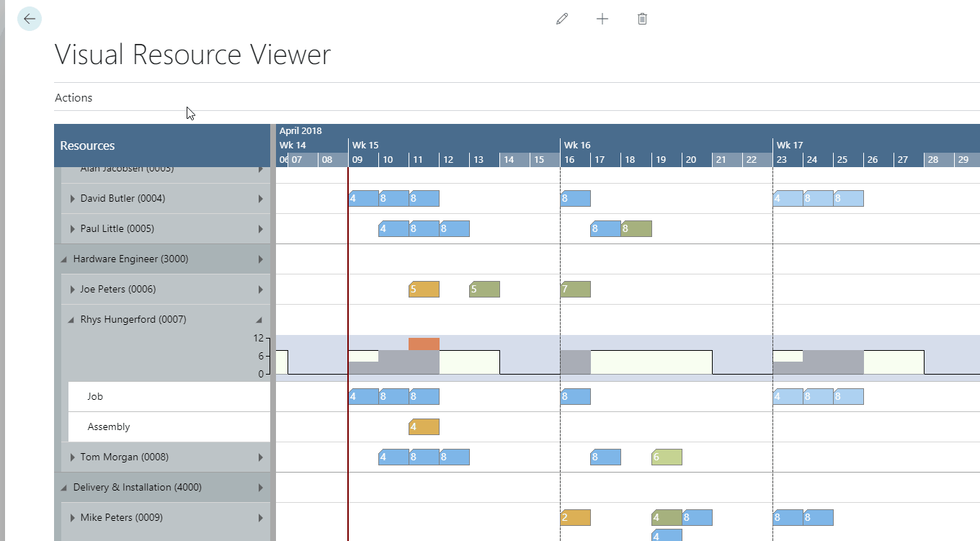Screen dimensions: 980x541
Task: Expand Joe Peters (0006) row triangle
Action: pyautogui.click(x=73, y=290)
